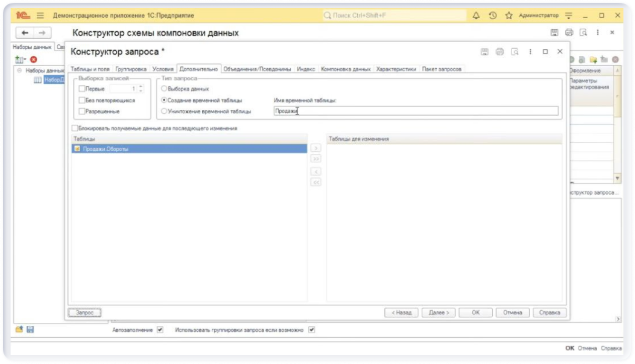This screenshot has width=635, height=364.
Task: Open the 1C main menu hamburger icon
Action: (x=40, y=16)
